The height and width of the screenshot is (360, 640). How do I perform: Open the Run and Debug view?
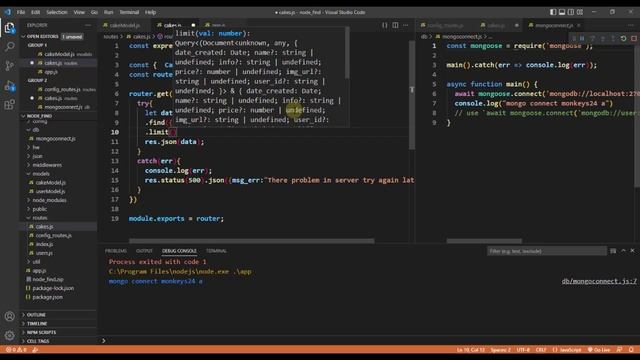click(9, 85)
